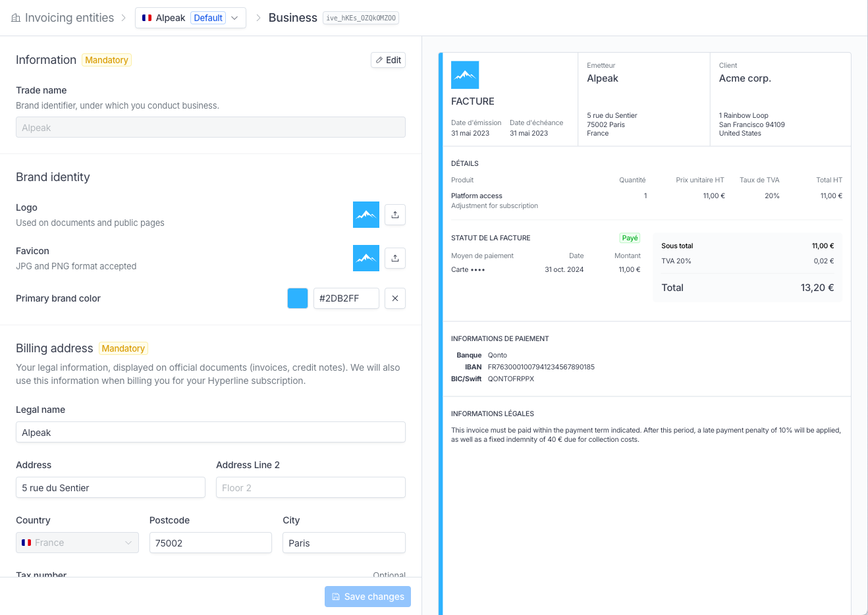Click the Payé status badge on invoice
868x615 pixels.
[x=630, y=238]
